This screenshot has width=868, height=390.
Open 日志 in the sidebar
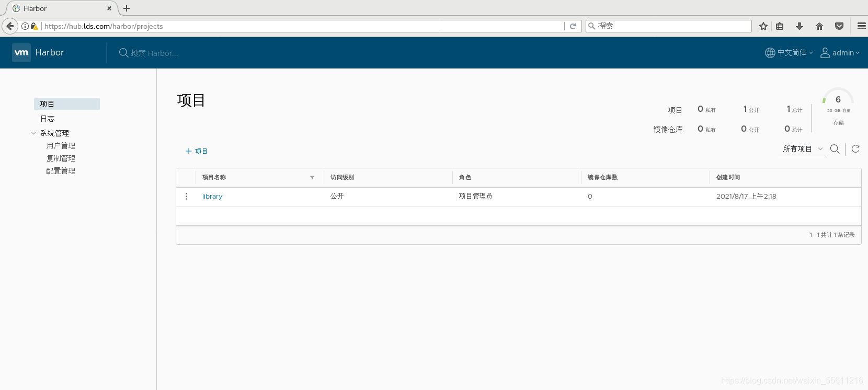coord(48,119)
